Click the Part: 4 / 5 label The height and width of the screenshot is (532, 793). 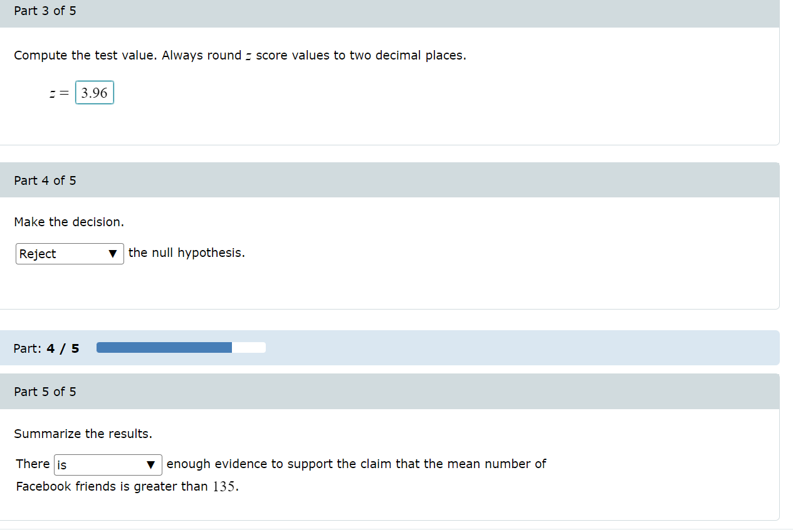click(46, 348)
